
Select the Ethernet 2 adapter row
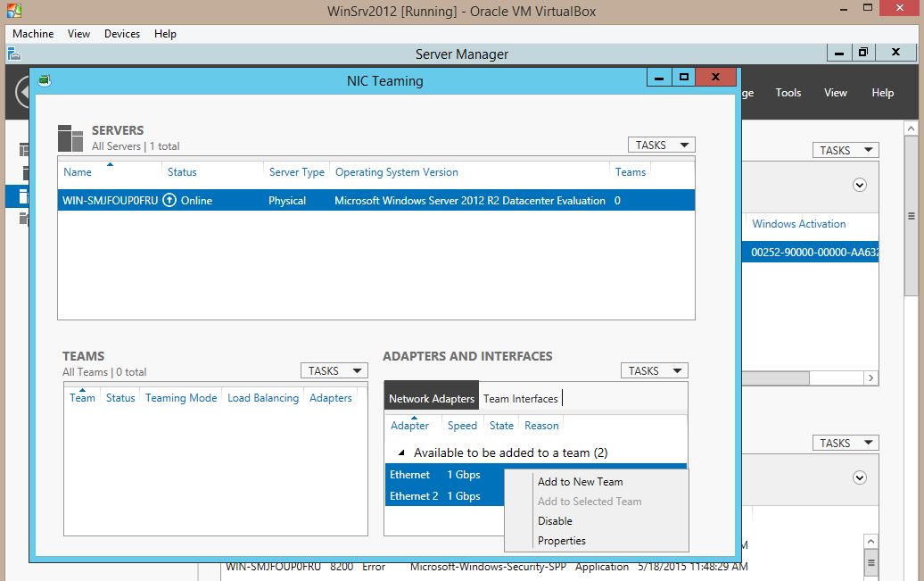[x=444, y=496]
